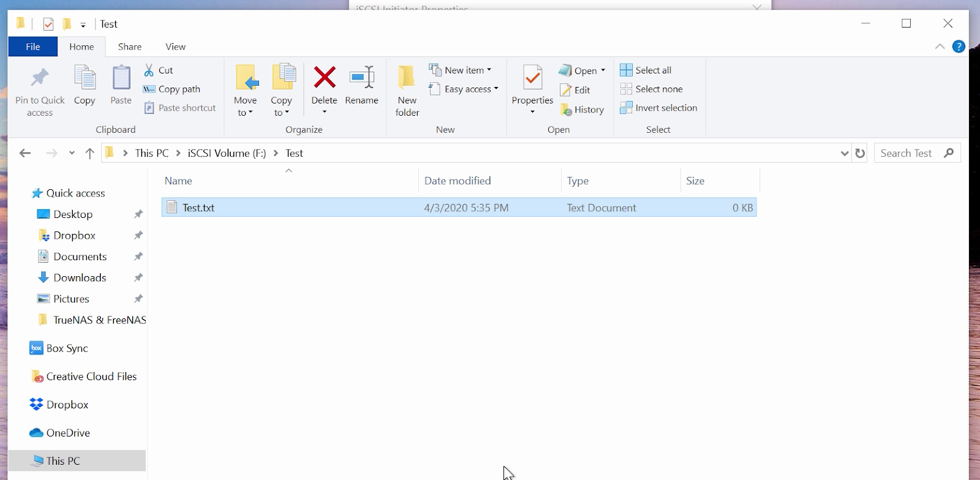Switch to the Share ribbon tab

coord(130,47)
